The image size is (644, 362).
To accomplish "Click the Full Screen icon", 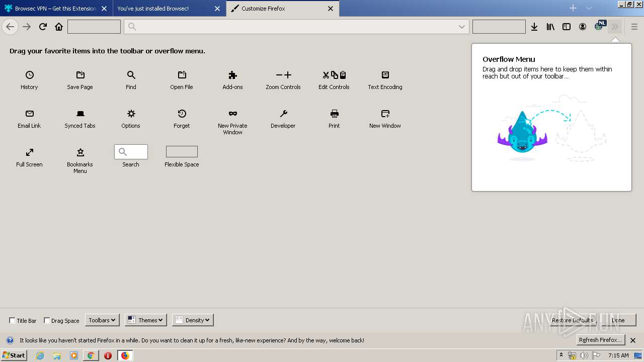I will (x=30, y=152).
